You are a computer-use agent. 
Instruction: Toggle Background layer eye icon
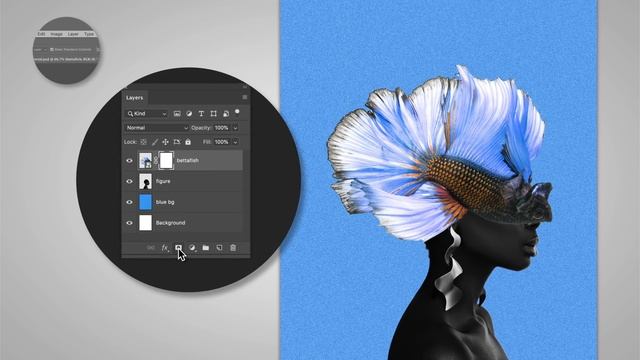click(x=129, y=223)
